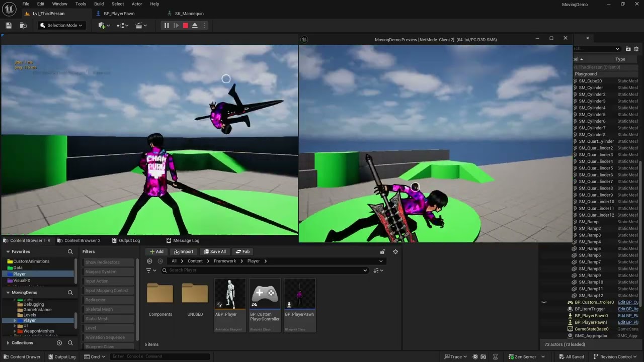
Task: Open the sort options dropdown
Action: click(378, 270)
